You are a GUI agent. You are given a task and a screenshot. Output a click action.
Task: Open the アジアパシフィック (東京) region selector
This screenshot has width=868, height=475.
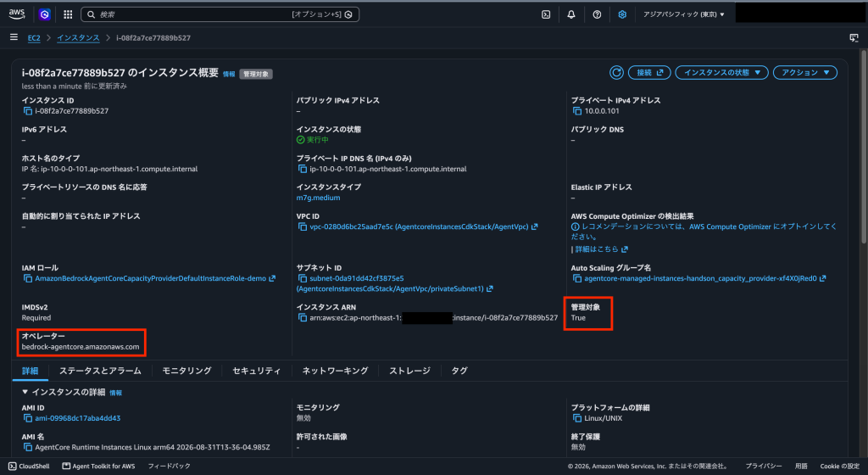tap(684, 14)
